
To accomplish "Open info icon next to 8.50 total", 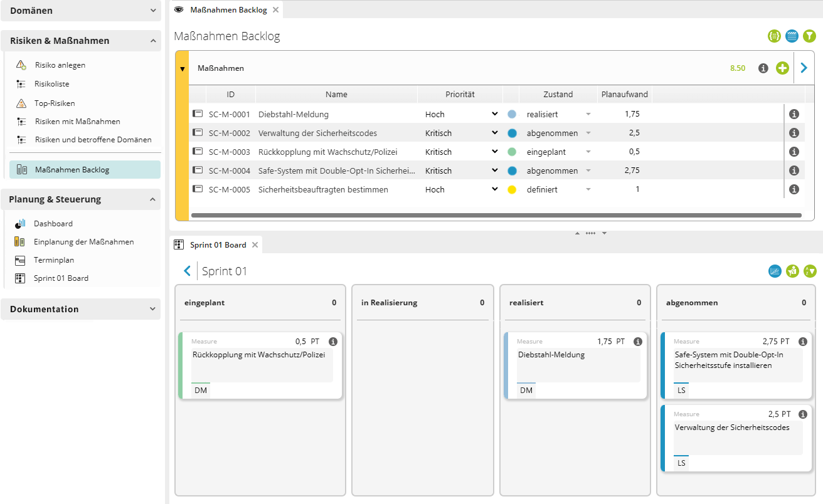I will coord(763,68).
